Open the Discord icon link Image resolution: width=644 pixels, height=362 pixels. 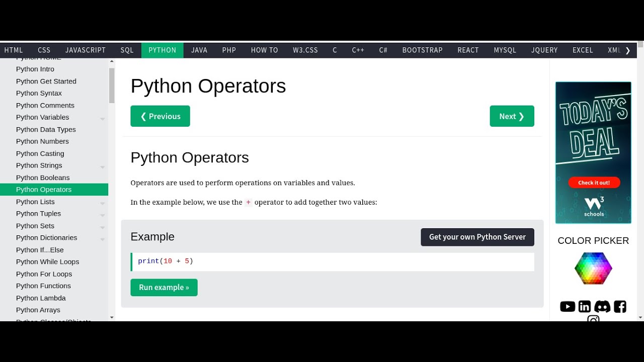point(602,307)
